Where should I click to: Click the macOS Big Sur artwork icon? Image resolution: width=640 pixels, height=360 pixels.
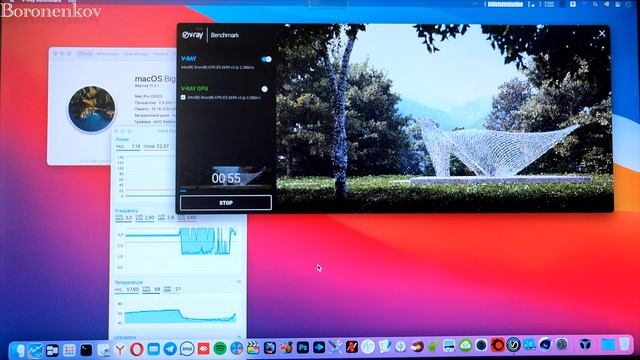[x=92, y=109]
